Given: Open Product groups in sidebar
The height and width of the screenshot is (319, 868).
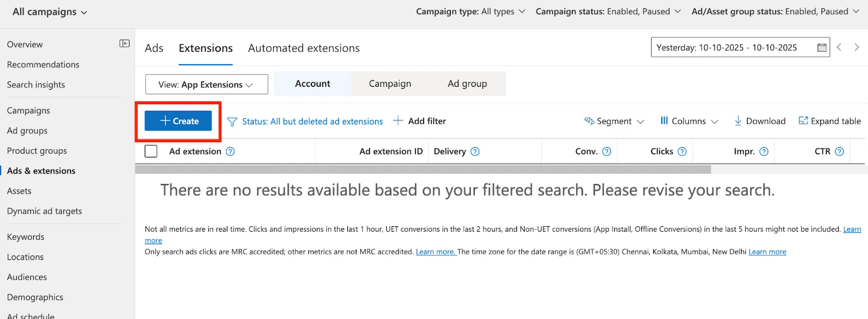Looking at the screenshot, I should coord(37,151).
